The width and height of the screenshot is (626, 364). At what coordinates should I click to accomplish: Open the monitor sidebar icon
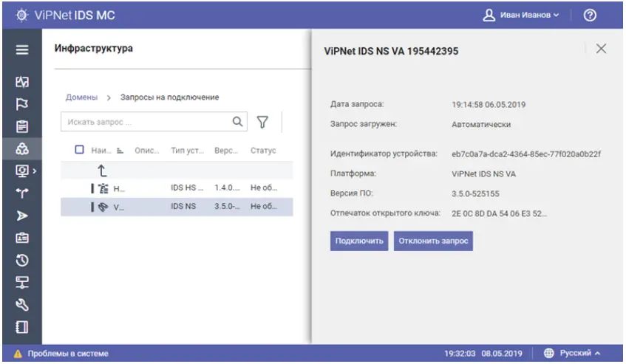pos(21,171)
